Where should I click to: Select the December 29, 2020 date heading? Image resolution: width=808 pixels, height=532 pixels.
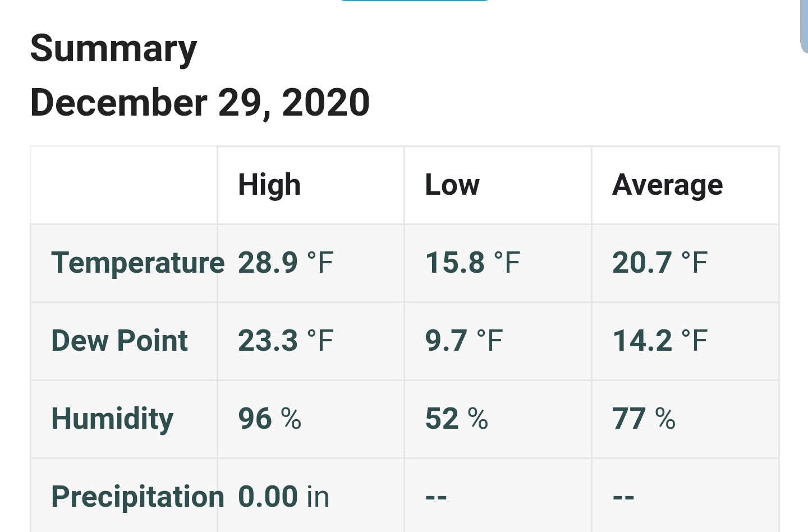pyautogui.click(x=200, y=103)
